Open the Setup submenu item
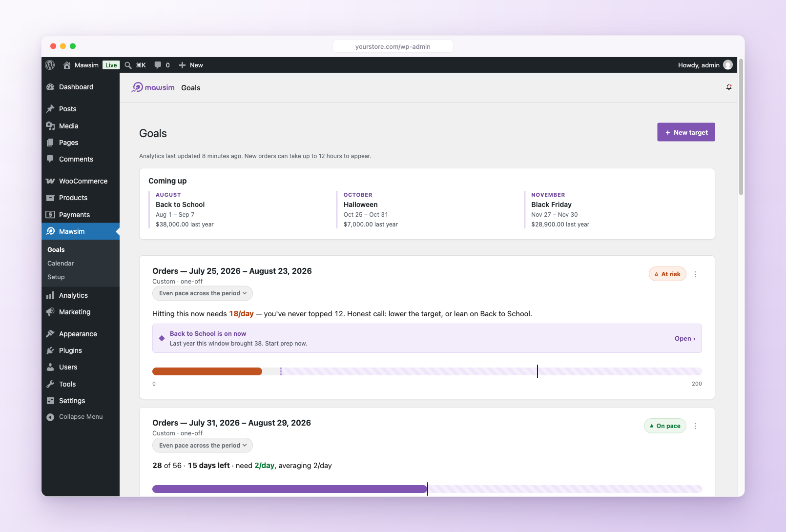Image resolution: width=786 pixels, height=532 pixels. pos(56,277)
